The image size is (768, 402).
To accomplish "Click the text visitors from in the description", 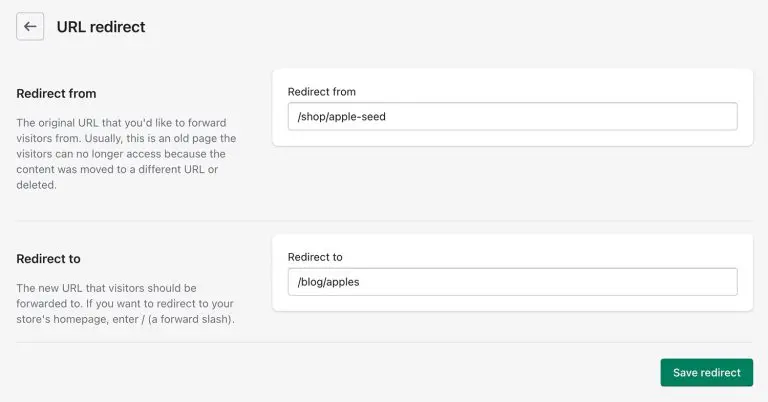I will tap(49, 139).
